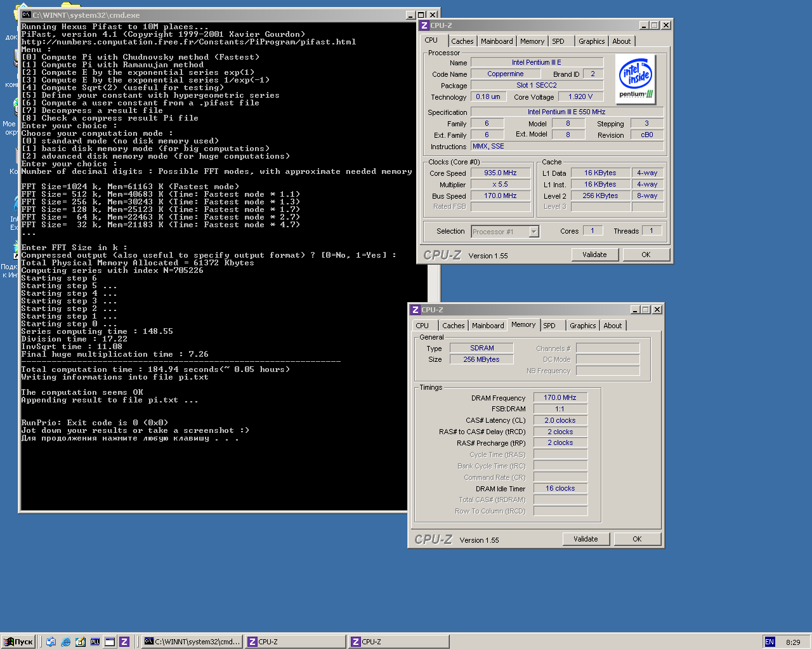
Task: Click the Core Speed value '935.0 MHz'
Action: 501,173
